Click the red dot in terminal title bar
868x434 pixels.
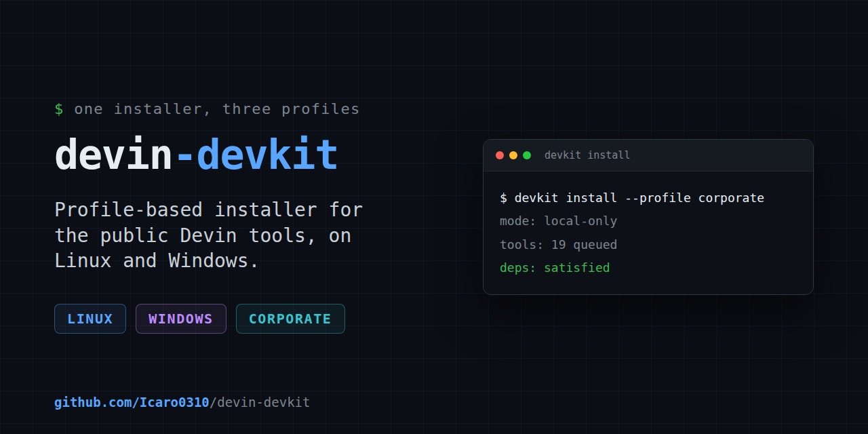[500, 155]
